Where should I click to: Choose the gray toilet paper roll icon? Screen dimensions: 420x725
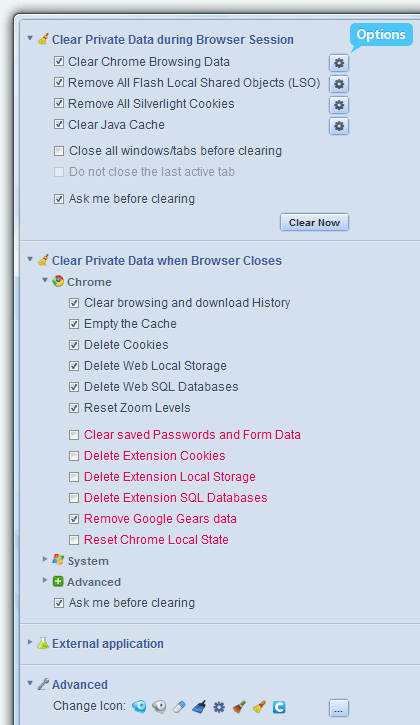point(159,706)
